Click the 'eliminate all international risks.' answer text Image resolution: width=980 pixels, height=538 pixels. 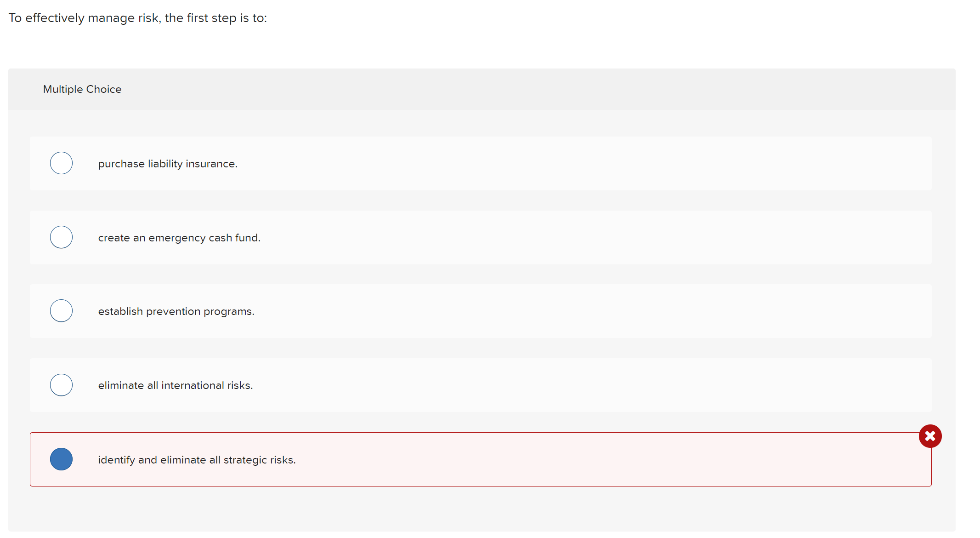click(x=176, y=385)
